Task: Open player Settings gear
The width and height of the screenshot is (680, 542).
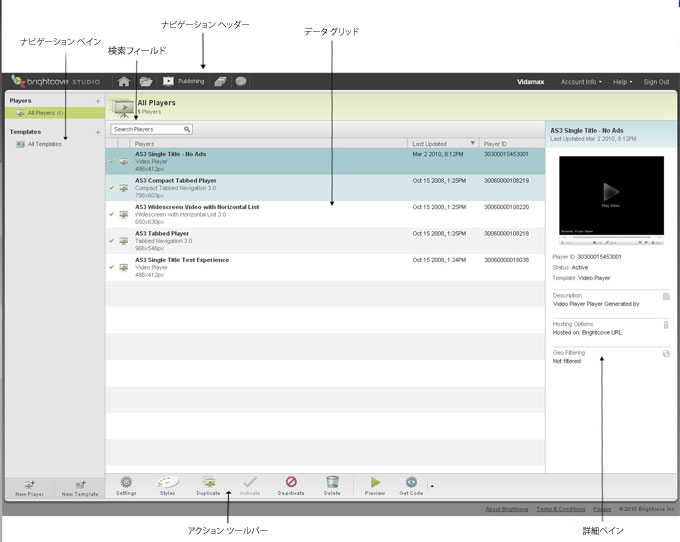Action: (x=126, y=486)
